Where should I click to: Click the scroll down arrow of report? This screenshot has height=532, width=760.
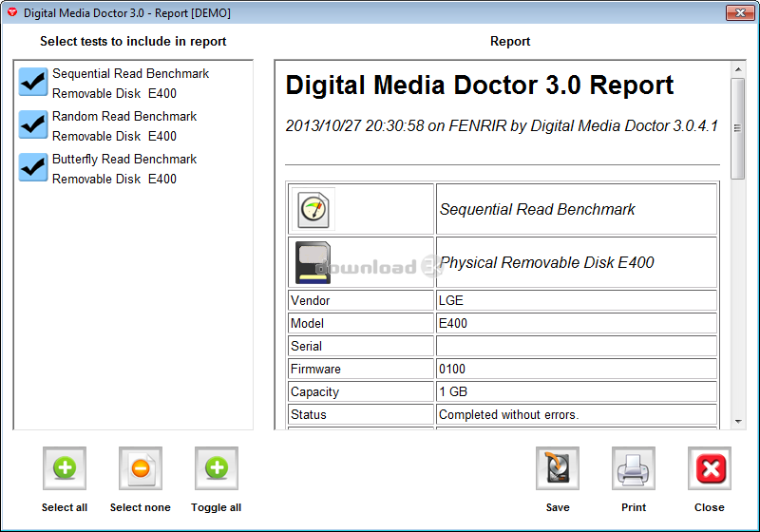coord(738,422)
